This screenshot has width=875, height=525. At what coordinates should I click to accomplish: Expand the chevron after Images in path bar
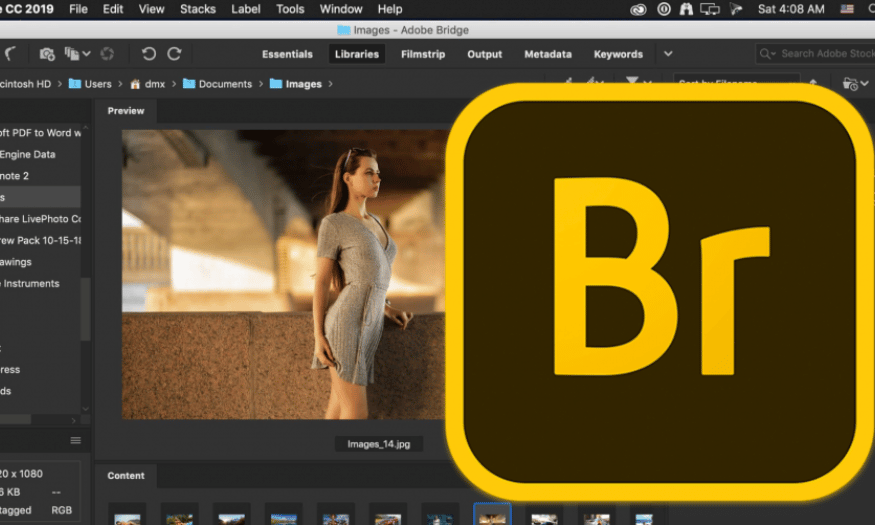pos(330,84)
